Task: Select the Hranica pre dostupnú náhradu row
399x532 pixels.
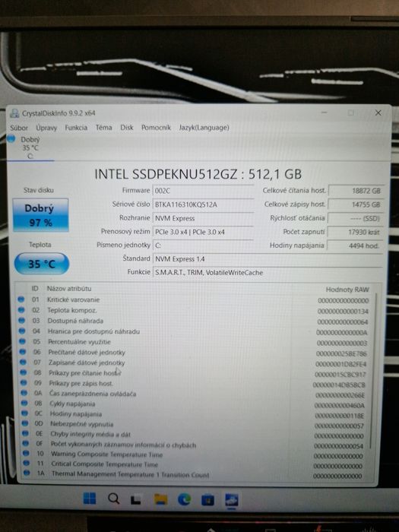Action: pos(193,331)
